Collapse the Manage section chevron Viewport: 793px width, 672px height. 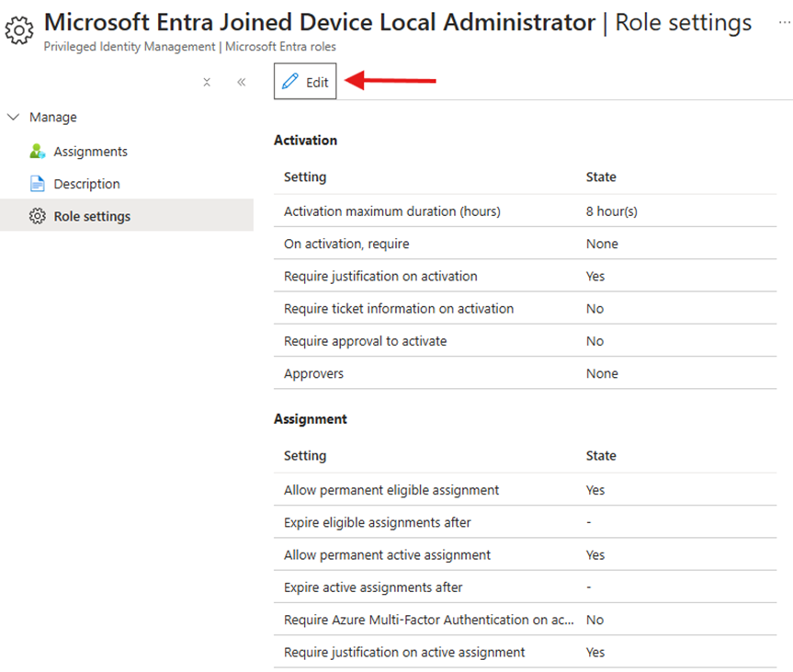point(13,118)
